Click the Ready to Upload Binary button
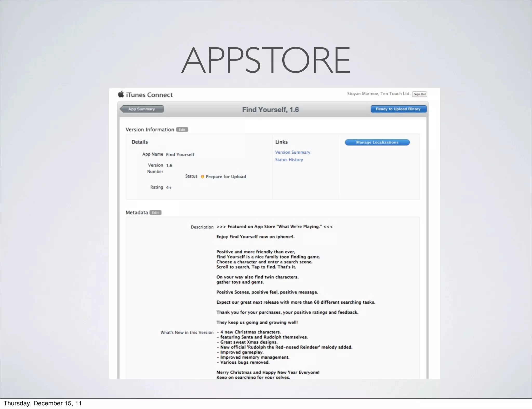 pyautogui.click(x=398, y=109)
